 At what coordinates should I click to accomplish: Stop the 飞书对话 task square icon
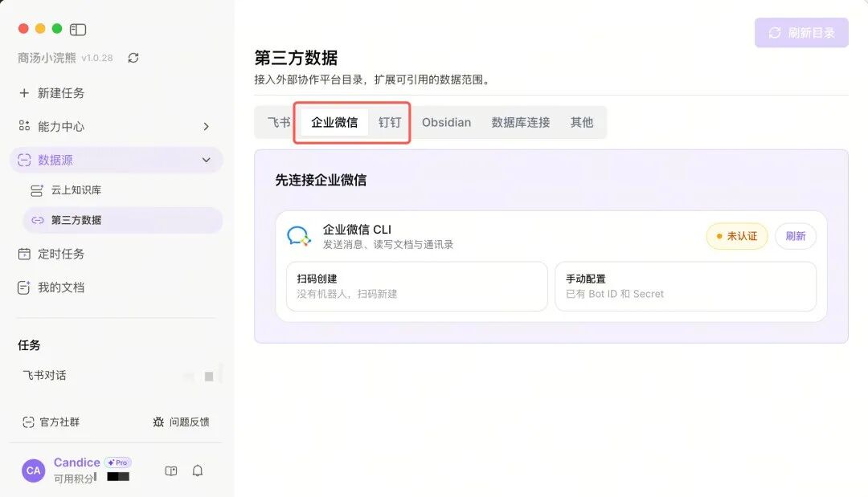[x=209, y=377]
